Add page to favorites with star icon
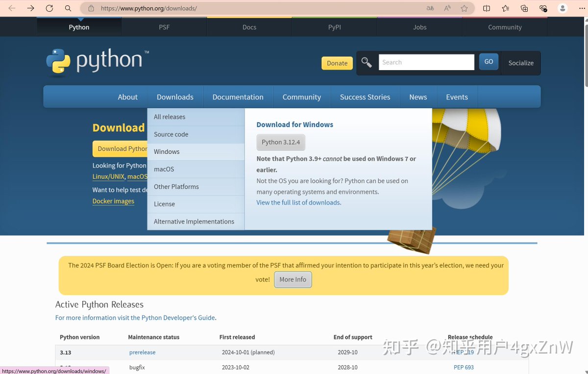Screen dimensions: 588x374 [x=464, y=8]
